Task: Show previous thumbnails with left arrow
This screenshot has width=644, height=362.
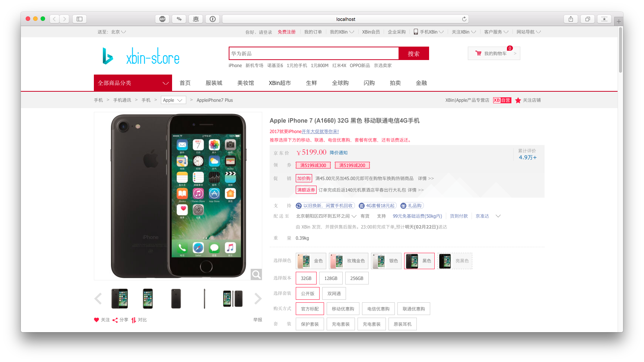Action: click(x=98, y=299)
